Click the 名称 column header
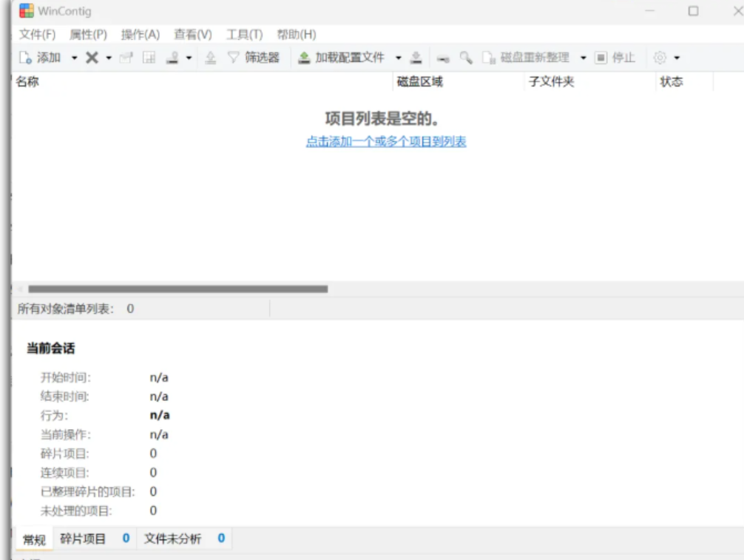Screen dimensions: 744x560 (202, 81)
